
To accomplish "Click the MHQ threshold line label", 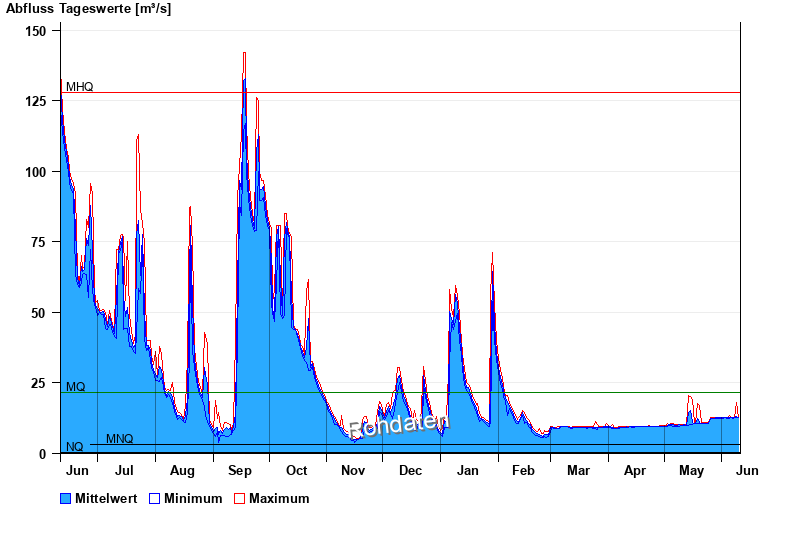I will pos(79,87).
